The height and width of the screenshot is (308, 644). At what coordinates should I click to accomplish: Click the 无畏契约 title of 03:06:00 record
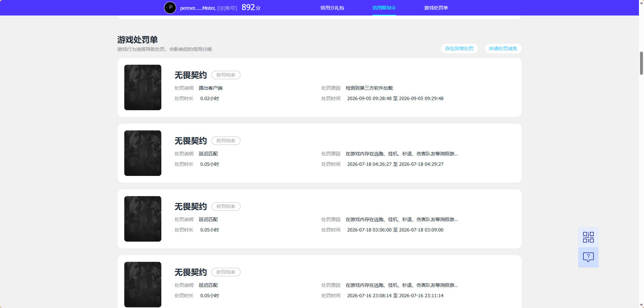(x=191, y=207)
